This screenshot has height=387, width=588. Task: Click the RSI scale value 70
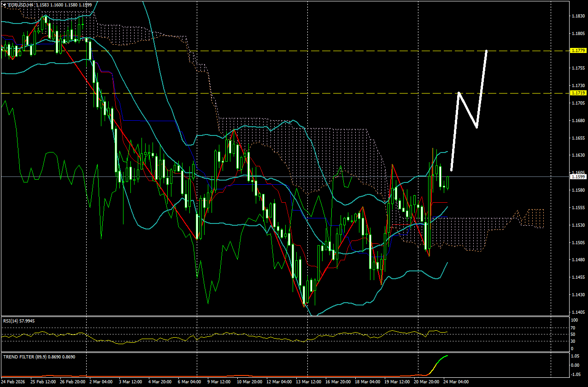coord(573,328)
